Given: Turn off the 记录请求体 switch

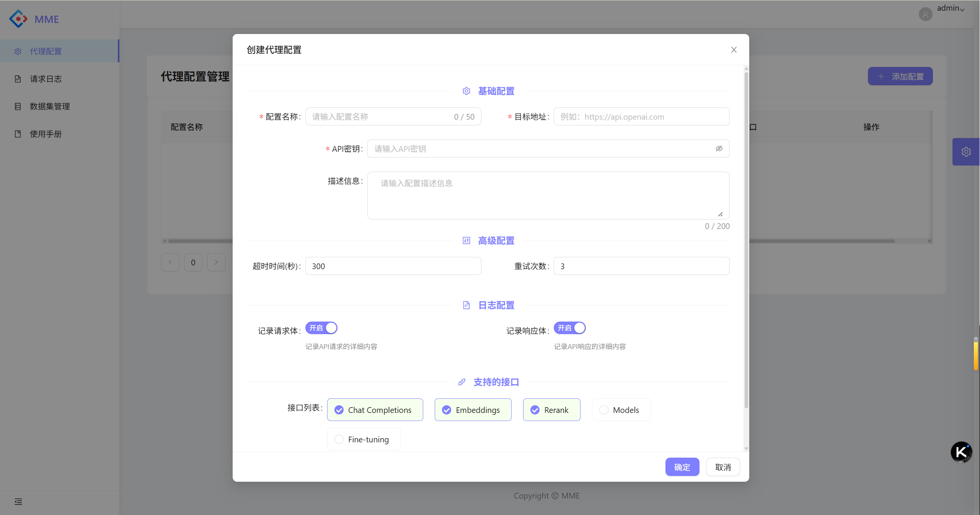Looking at the screenshot, I should click(x=321, y=328).
